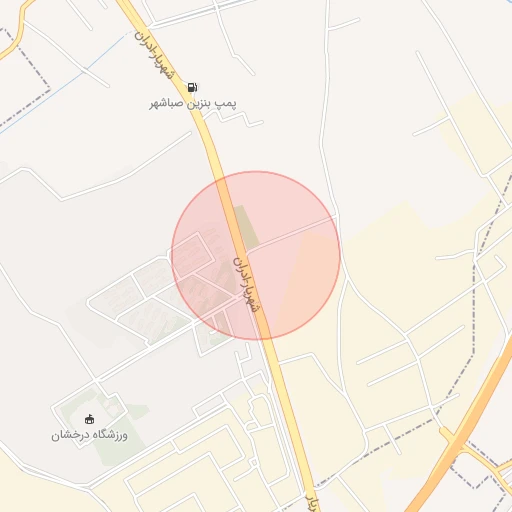512x512 pixels.
Task: Click the olive rectangle inside the red circle
Action: pos(246,227)
